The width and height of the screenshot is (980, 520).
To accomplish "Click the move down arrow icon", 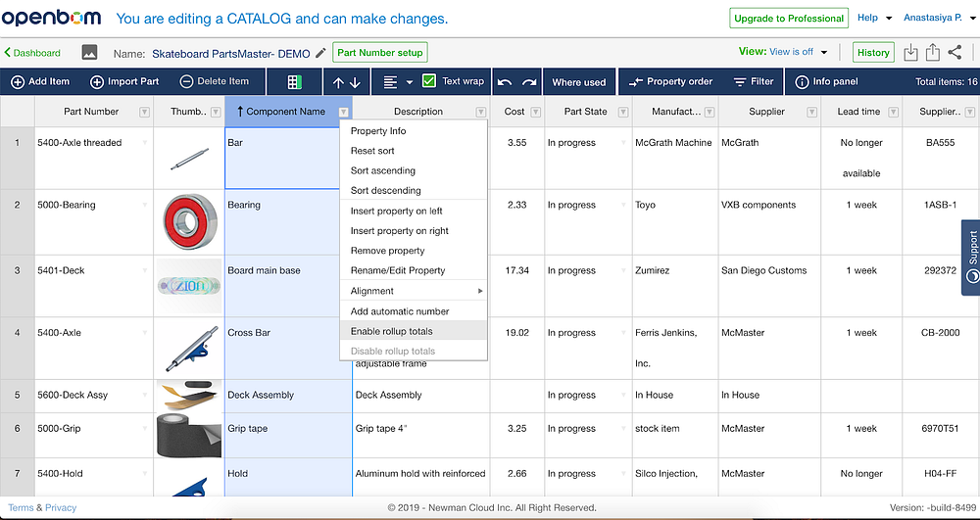I will coord(355,82).
